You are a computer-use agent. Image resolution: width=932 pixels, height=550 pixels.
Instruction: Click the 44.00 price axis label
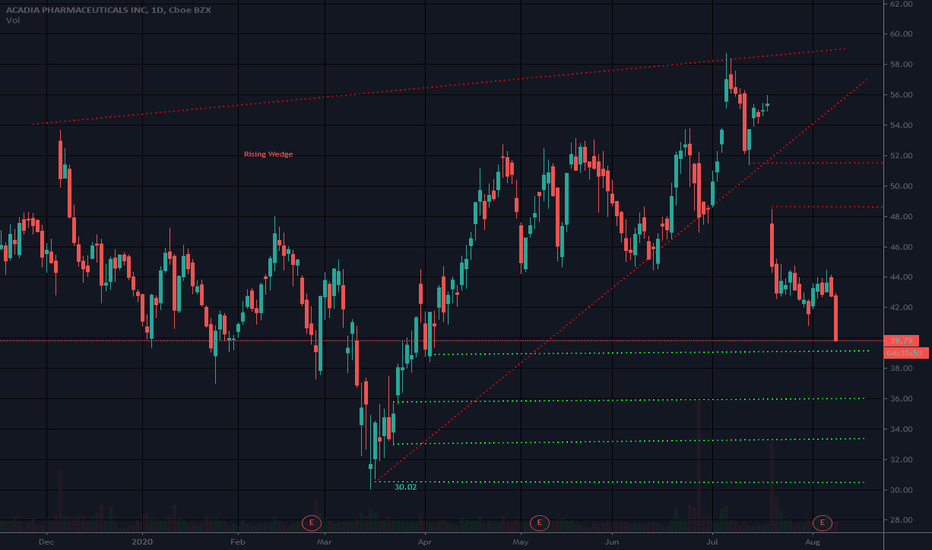[x=901, y=277]
